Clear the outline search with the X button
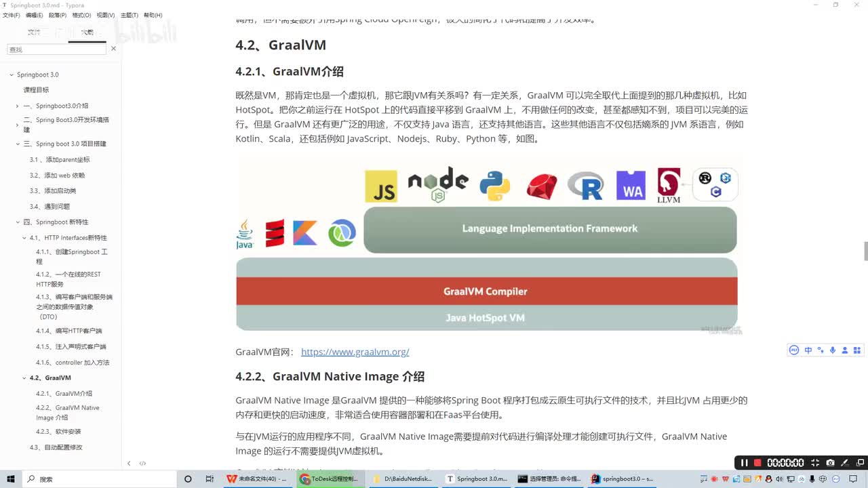Screen dimensions: 868x488 (x=113, y=49)
